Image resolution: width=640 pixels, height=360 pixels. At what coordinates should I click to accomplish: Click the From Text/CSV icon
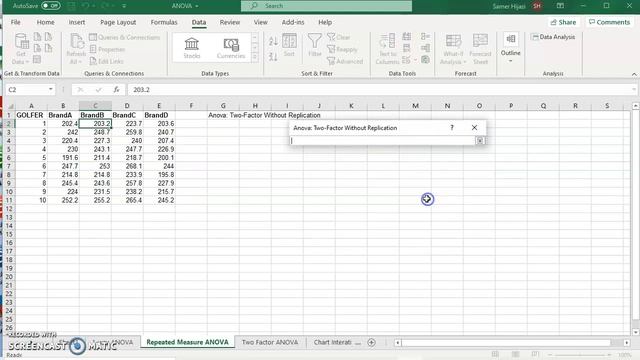tap(37, 37)
